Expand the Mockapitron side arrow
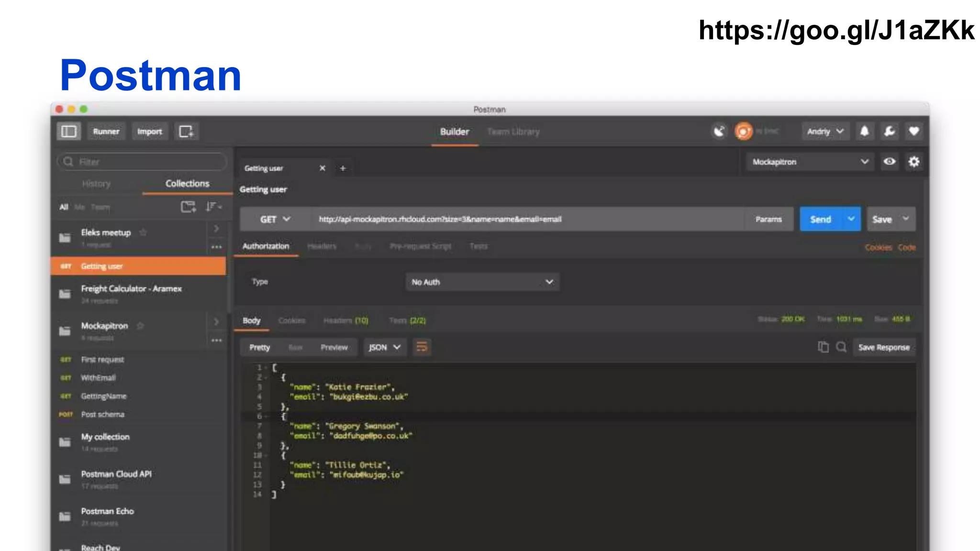 point(216,322)
